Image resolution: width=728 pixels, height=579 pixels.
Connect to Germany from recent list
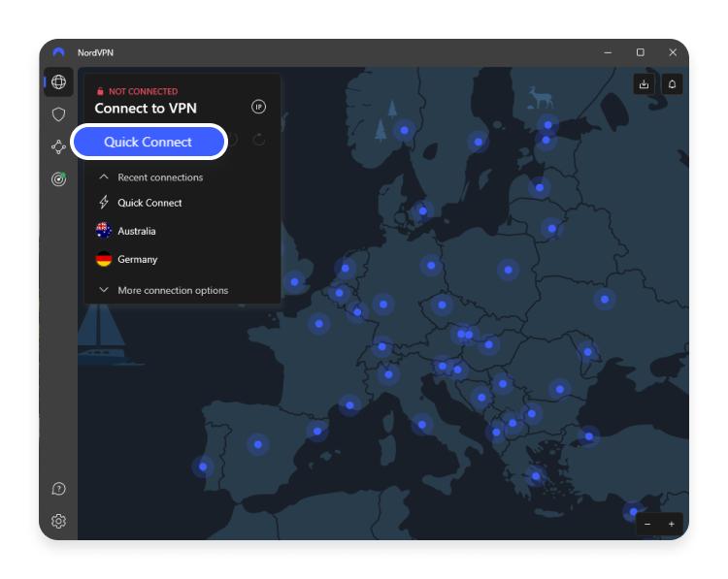pyautogui.click(x=138, y=259)
